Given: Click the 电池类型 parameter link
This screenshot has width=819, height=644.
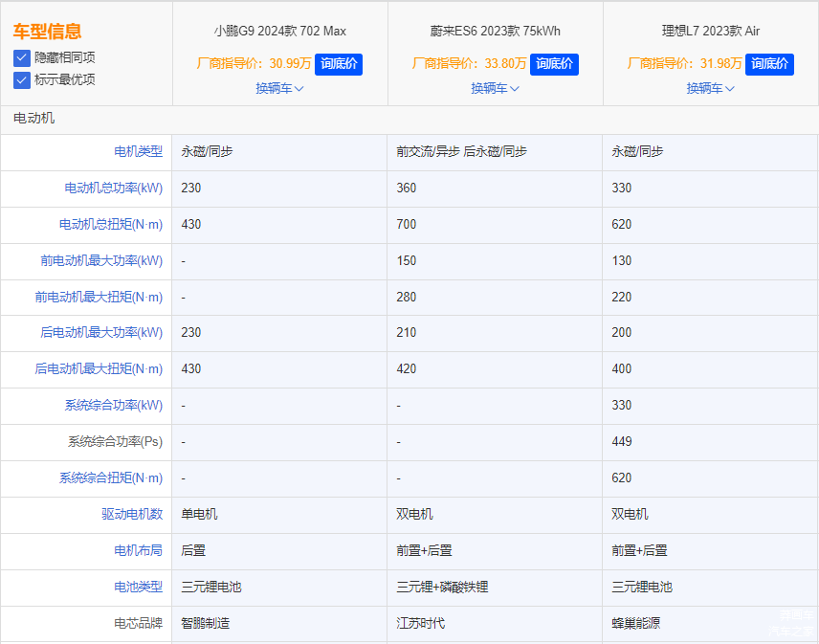Looking at the screenshot, I should [x=139, y=588].
